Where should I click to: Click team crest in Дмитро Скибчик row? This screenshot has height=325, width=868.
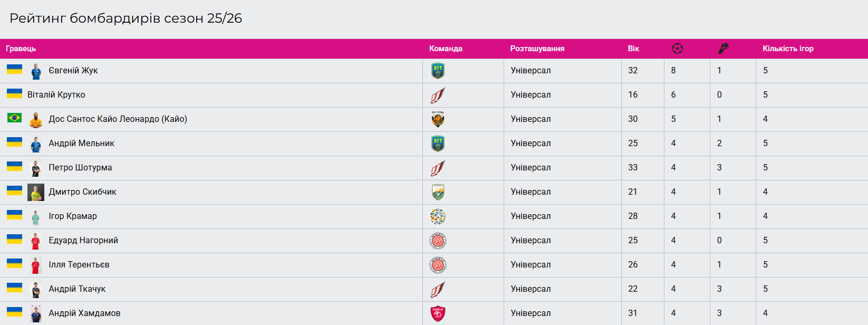coord(438,192)
